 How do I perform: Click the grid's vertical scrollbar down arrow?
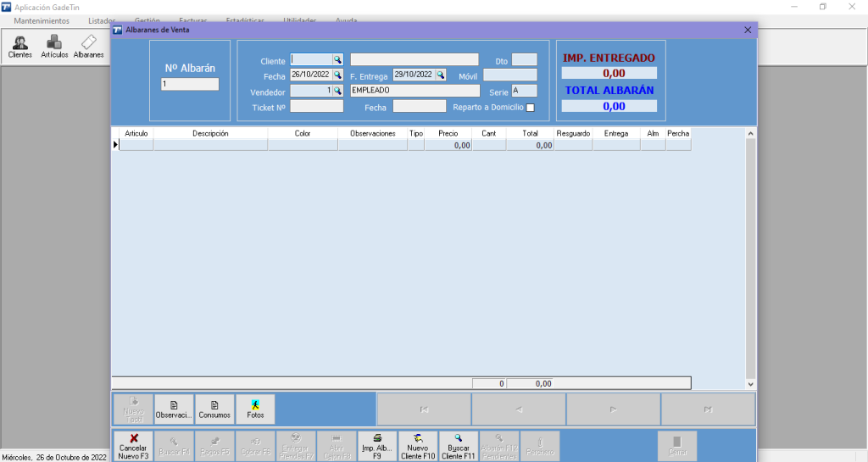[x=750, y=384]
